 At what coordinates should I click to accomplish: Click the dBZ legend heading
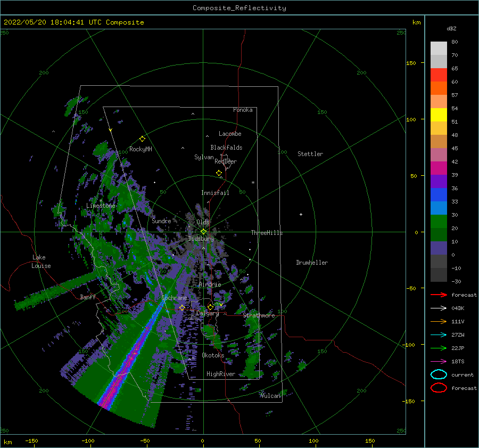pos(451,28)
